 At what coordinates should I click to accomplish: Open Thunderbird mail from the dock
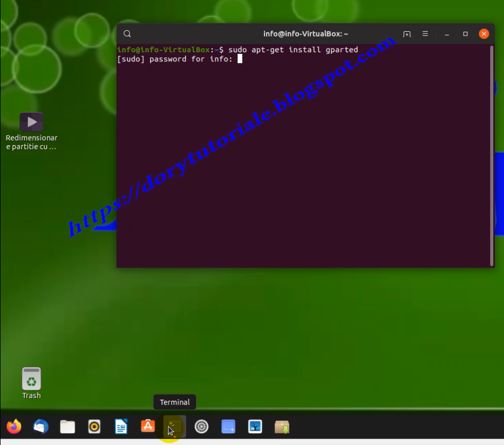(41, 427)
